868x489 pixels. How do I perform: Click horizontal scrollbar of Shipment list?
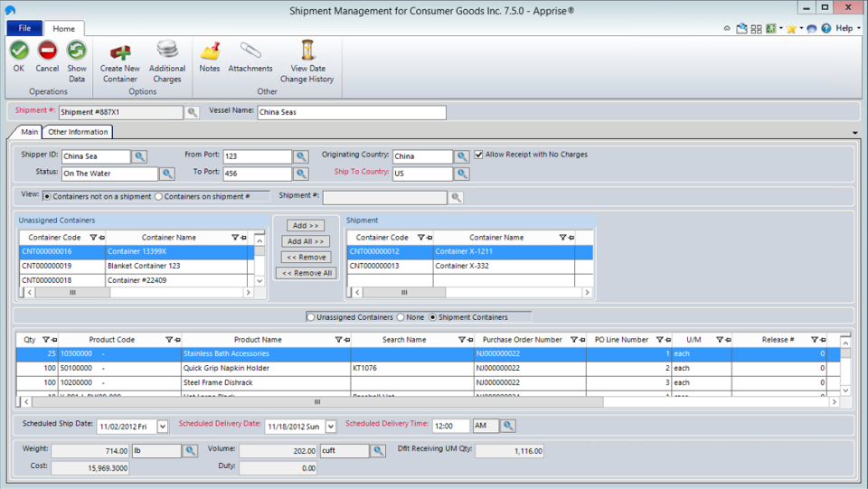(472, 293)
